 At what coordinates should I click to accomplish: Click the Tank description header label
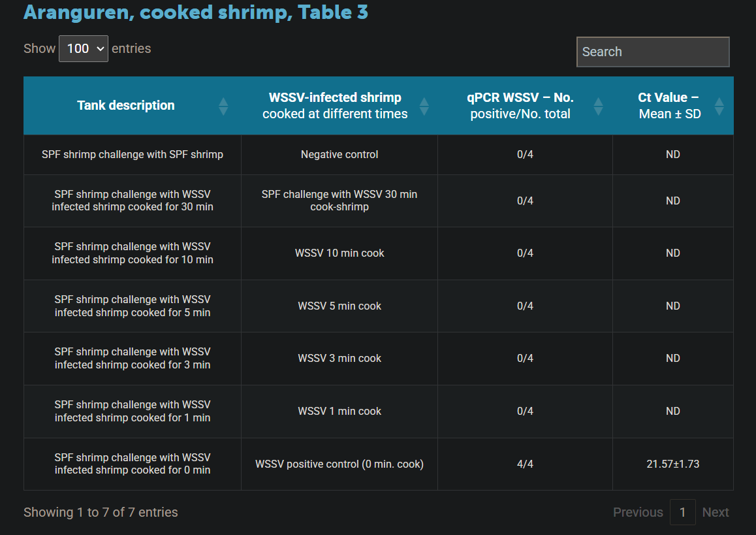point(126,106)
